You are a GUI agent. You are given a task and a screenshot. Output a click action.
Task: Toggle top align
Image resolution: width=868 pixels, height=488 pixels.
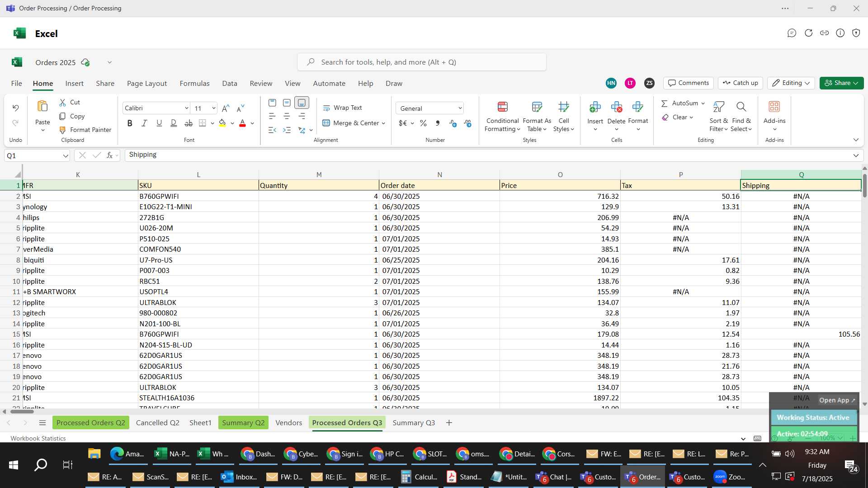pyautogui.click(x=272, y=103)
